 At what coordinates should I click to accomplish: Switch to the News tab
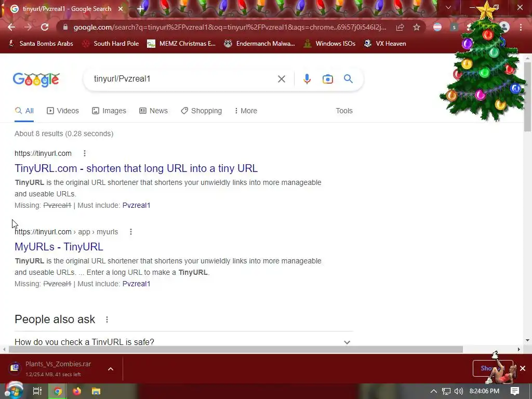click(153, 111)
